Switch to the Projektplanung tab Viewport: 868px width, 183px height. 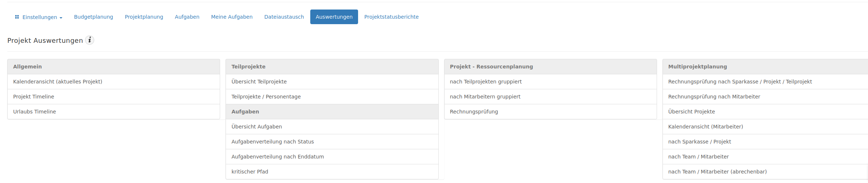pyautogui.click(x=144, y=17)
